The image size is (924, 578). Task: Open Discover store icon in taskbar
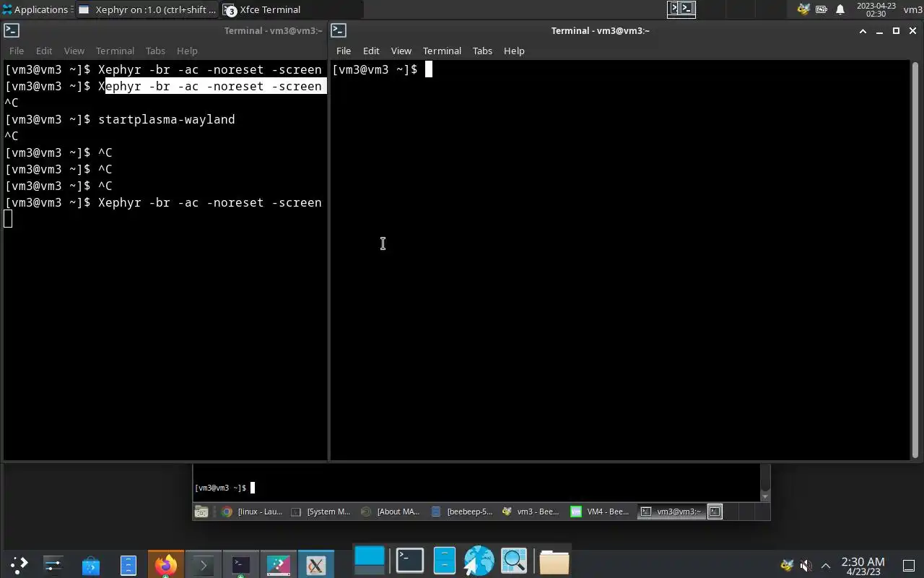[91, 564]
